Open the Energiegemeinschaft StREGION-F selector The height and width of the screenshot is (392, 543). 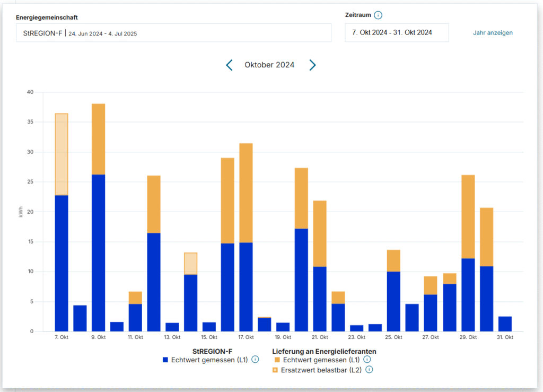click(x=173, y=33)
